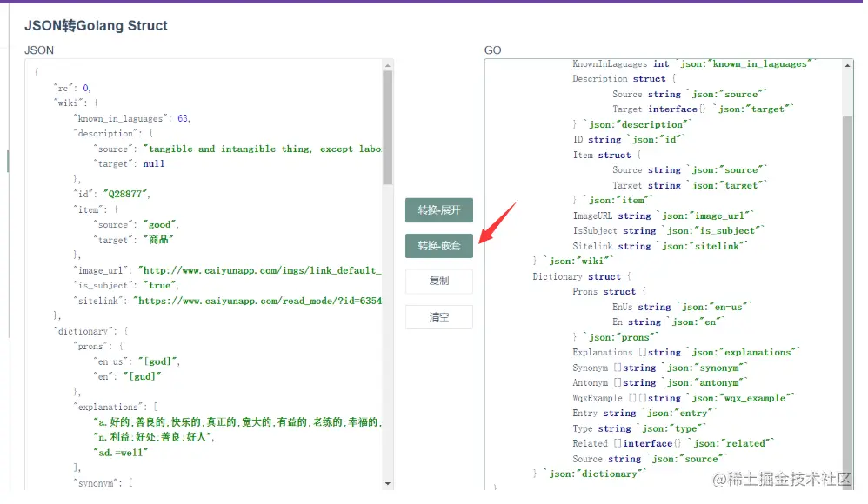The width and height of the screenshot is (868, 504).
Task: Click the "Prons struct {" line
Action: click(610, 292)
